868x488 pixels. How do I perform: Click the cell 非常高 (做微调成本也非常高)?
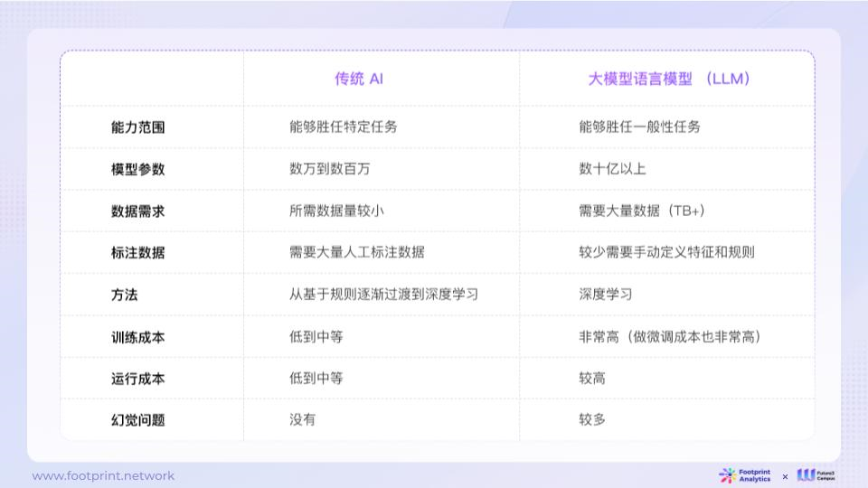click(x=670, y=336)
